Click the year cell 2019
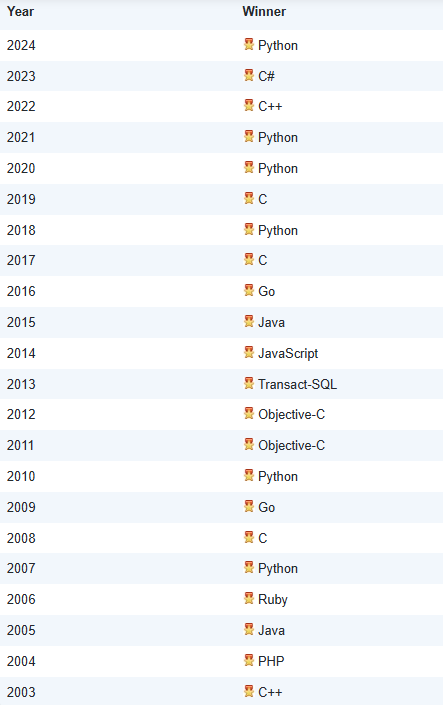 (21, 199)
